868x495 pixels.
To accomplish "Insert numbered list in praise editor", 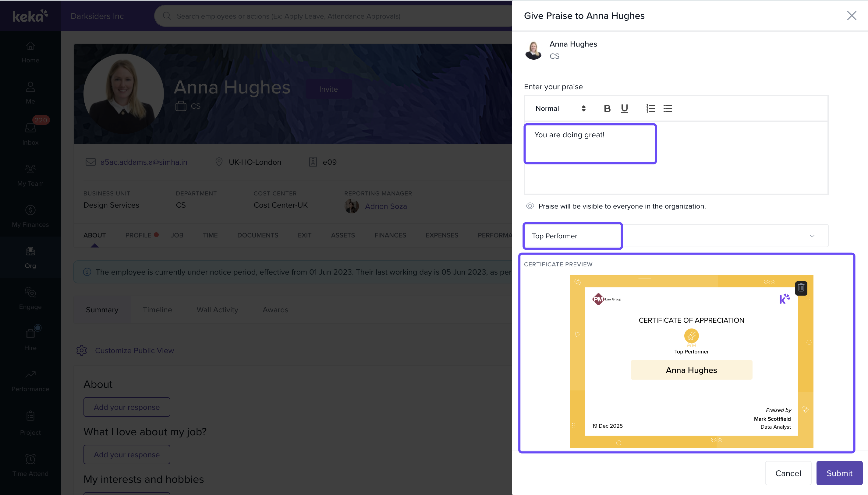I will click(x=650, y=108).
